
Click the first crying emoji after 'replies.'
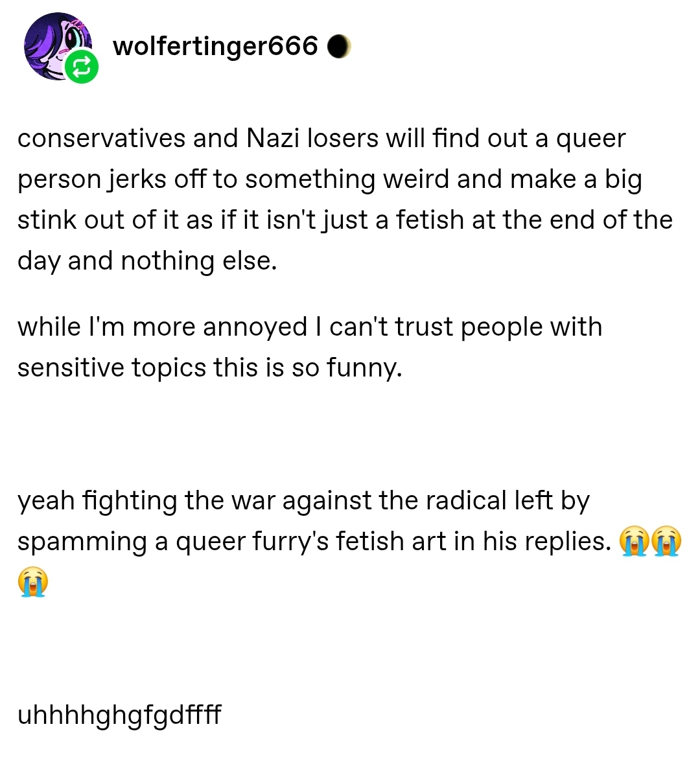[x=634, y=541]
